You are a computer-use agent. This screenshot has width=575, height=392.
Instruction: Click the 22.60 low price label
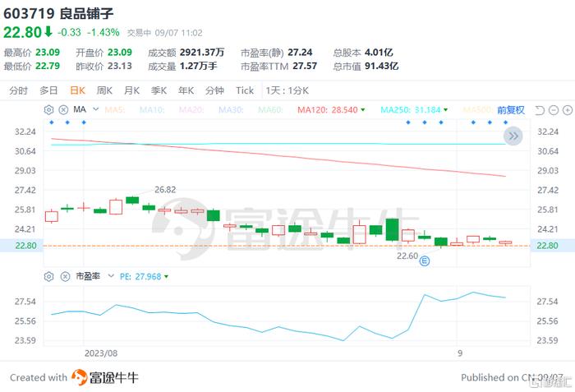coord(407,256)
